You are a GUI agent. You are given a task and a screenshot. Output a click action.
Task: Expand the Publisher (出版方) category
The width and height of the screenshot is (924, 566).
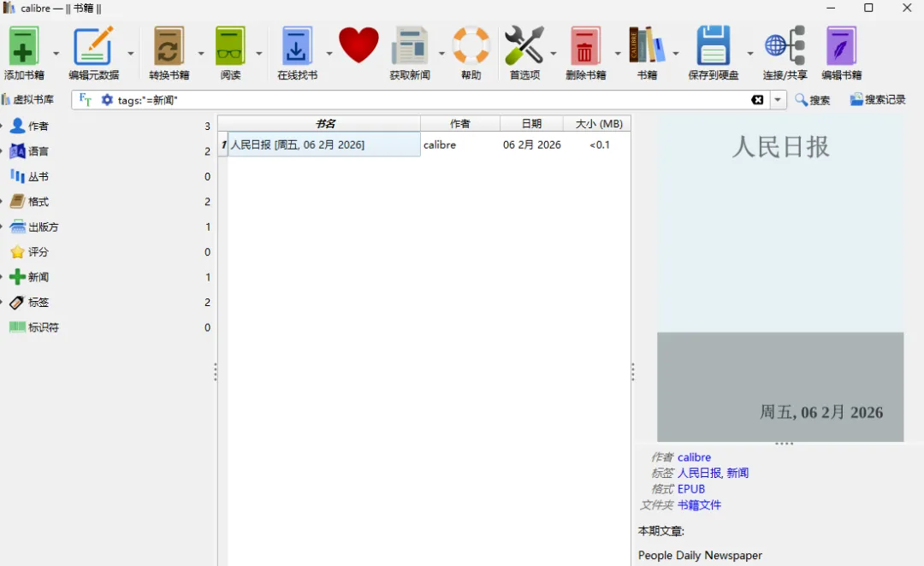click(x=2, y=227)
